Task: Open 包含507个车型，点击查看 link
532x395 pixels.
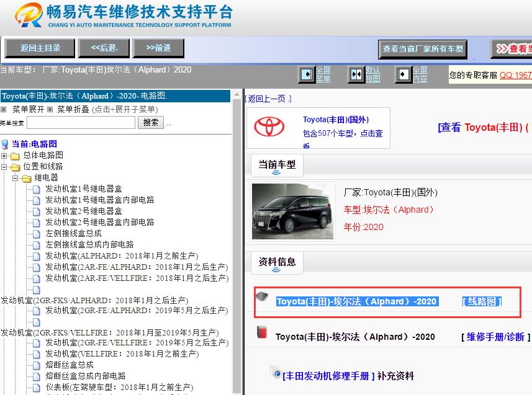Action: click(x=343, y=138)
